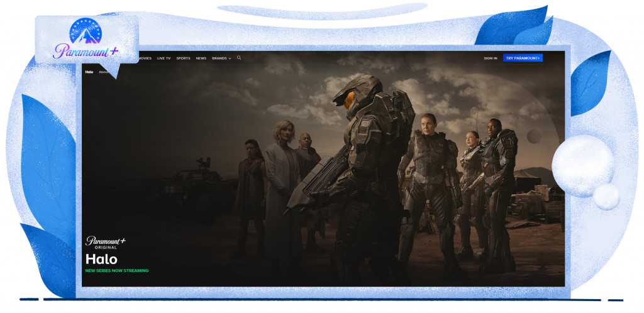This screenshot has width=644, height=313.
Task: Go to the Movies section
Action: [145, 58]
